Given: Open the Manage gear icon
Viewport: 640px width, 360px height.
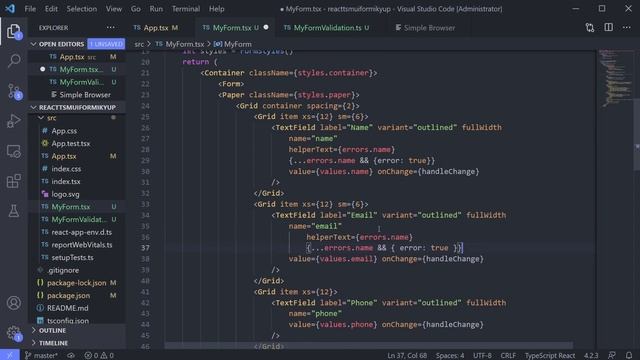Looking at the screenshot, I should (13, 333).
